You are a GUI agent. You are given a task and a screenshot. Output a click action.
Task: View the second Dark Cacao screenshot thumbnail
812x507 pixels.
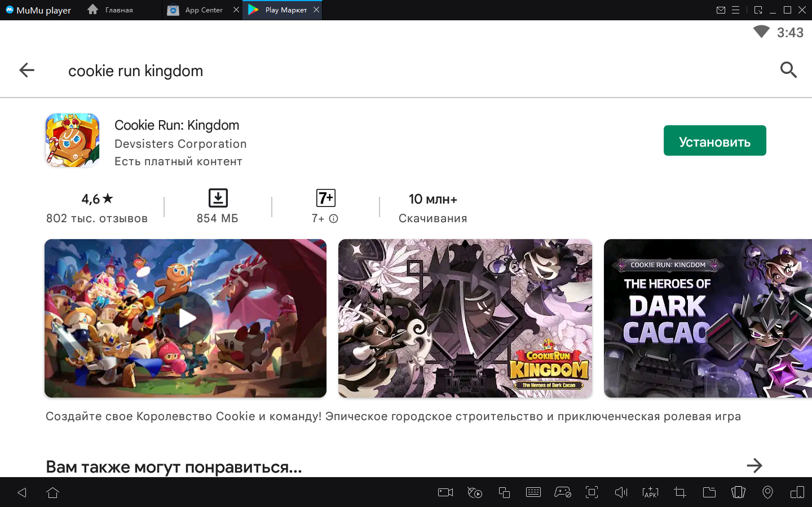coord(465,319)
